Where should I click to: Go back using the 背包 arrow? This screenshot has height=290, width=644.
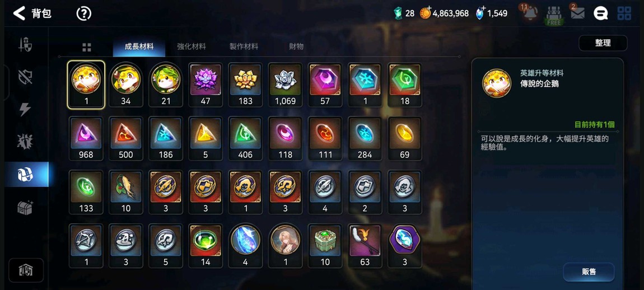[x=19, y=13]
